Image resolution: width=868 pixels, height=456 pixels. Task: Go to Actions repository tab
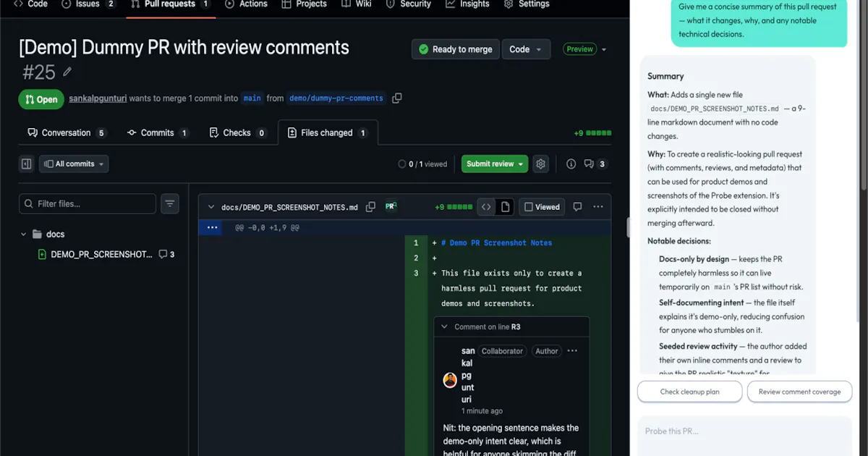pyautogui.click(x=246, y=4)
